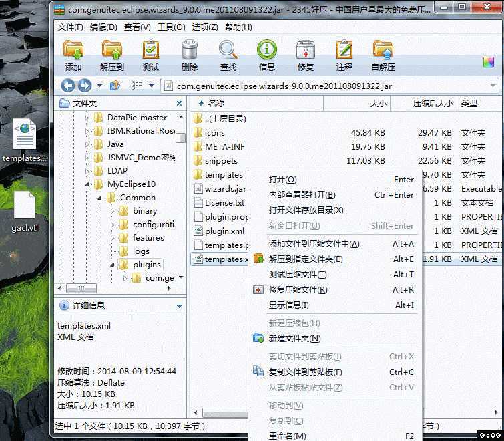Collapse the plugins tree node

coord(113,265)
